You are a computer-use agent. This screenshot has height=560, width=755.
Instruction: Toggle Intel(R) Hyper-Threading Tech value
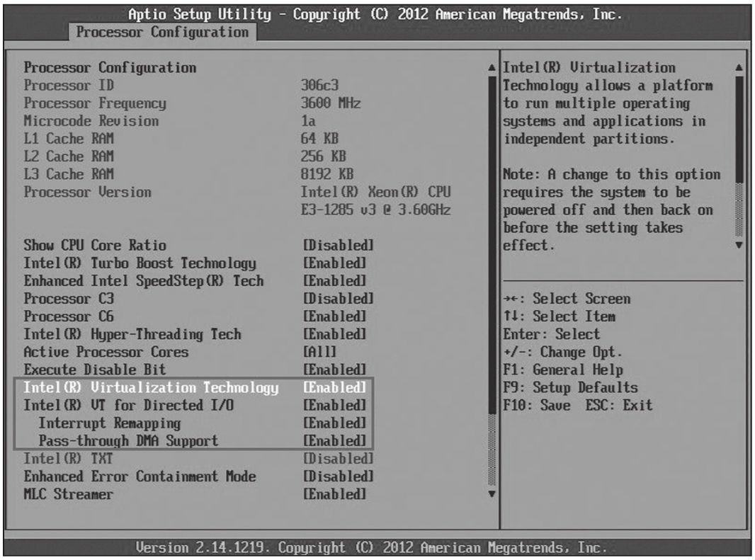(x=335, y=334)
